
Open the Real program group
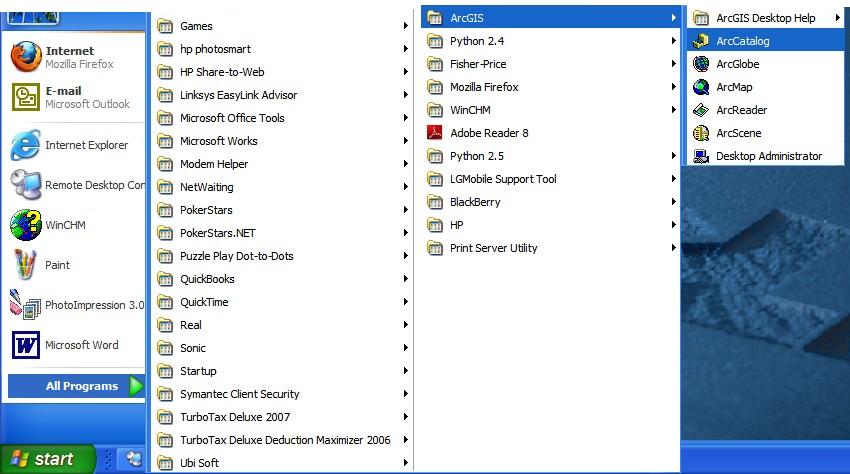point(282,325)
